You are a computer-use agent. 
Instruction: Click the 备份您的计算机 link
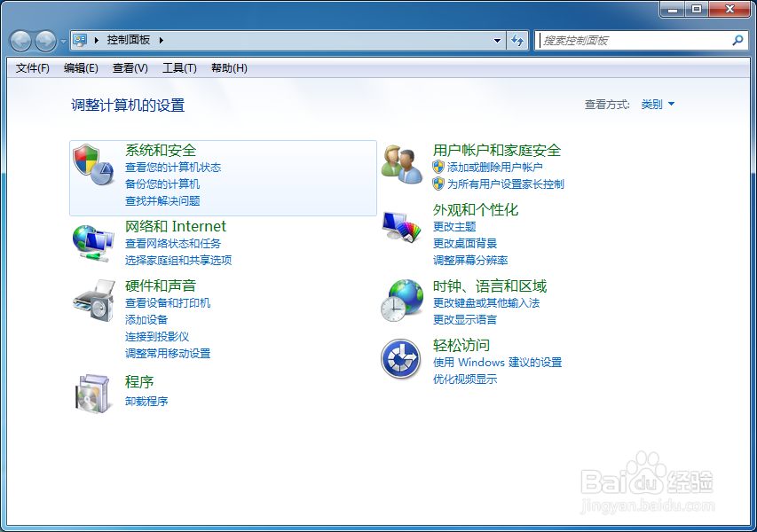162,184
